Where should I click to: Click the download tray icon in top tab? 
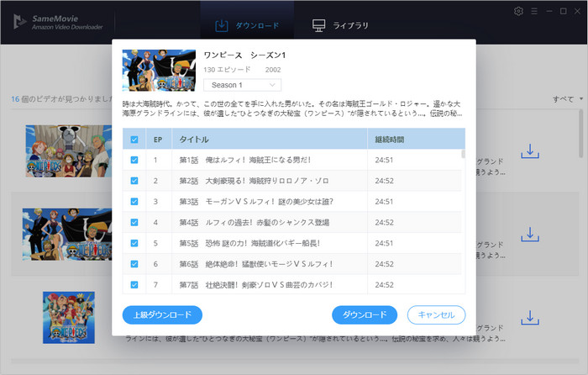pyautogui.click(x=222, y=25)
